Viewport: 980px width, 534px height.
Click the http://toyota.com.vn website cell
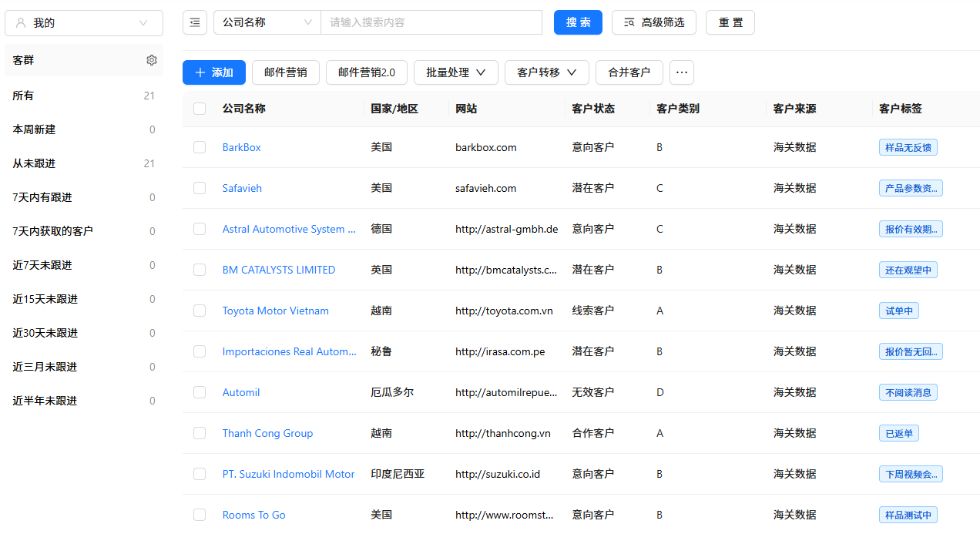[505, 311]
